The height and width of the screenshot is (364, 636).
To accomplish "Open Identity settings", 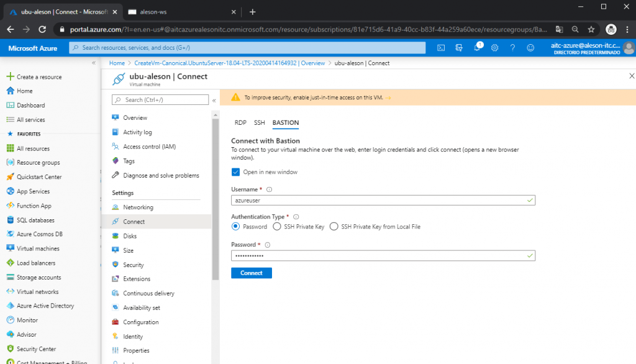I will (x=133, y=337).
